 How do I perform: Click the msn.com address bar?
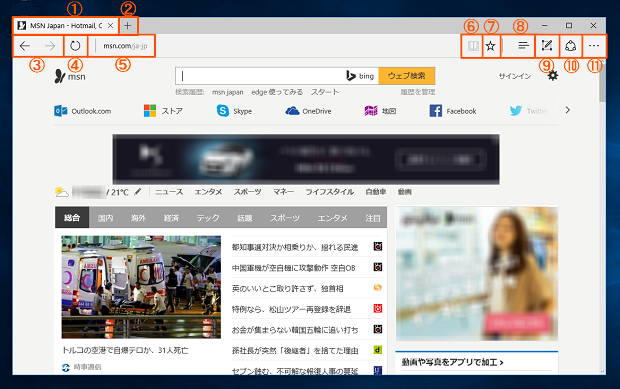coord(125,46)
